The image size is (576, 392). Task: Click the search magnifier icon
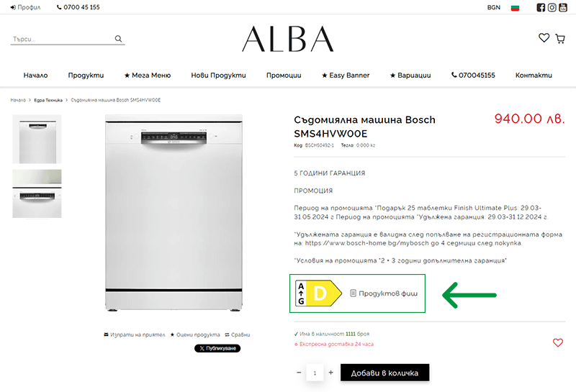(x=118, y=39)
